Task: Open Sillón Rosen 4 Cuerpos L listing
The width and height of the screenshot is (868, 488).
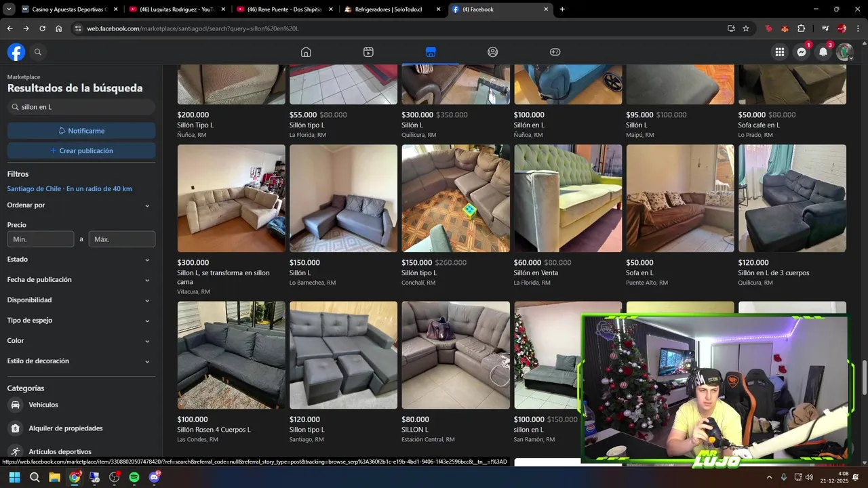Action: coord(231,372)
